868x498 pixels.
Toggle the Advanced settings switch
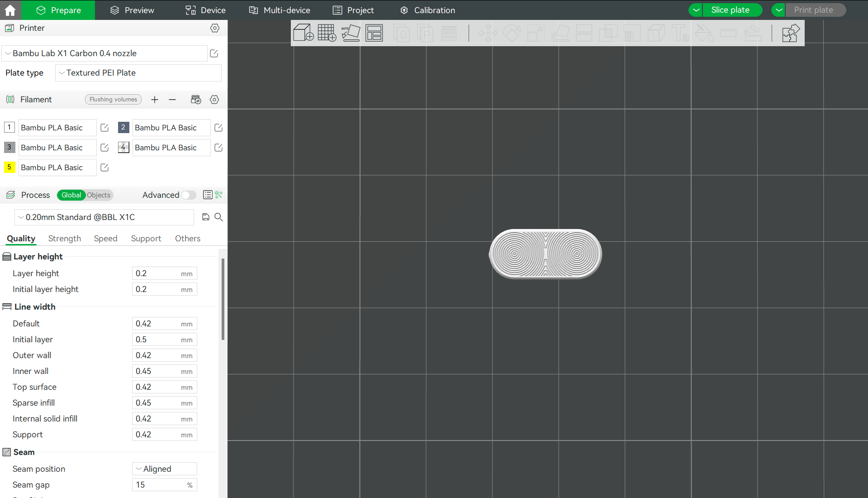click(189, 195)
